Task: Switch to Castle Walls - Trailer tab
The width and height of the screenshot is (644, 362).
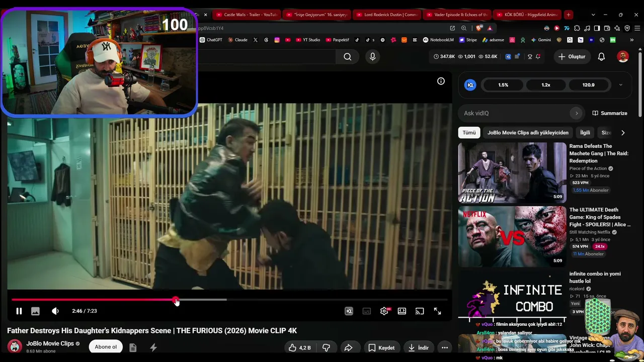Action: tap(247, 15)
